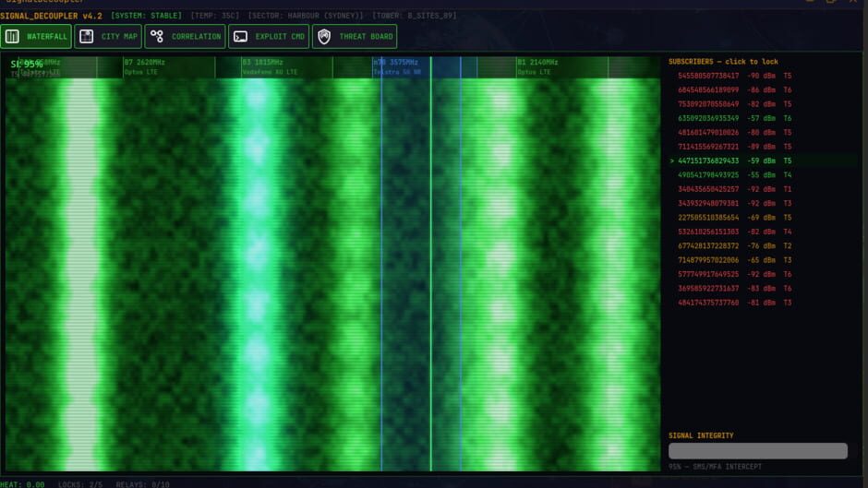Click the LOCKS: 2/5 status entry
Viewport: 868px width, 488px height.
pyautogui.click(x=80, y=484)
